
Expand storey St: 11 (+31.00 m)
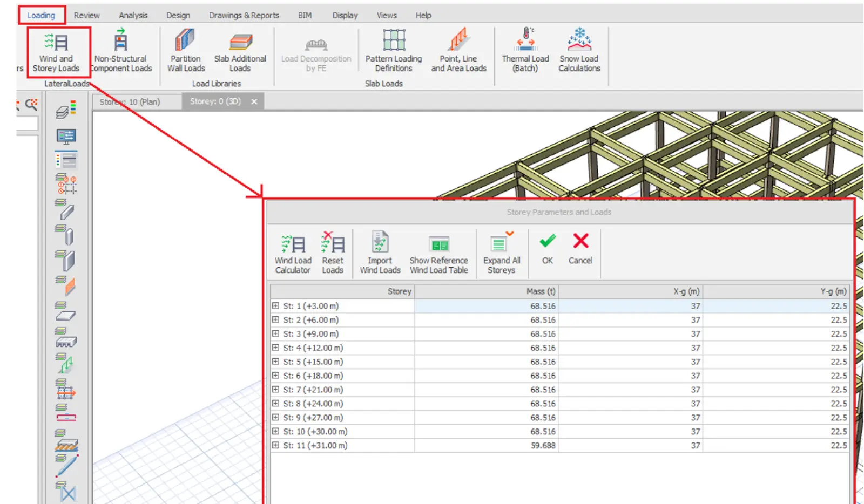click(276, 445)
